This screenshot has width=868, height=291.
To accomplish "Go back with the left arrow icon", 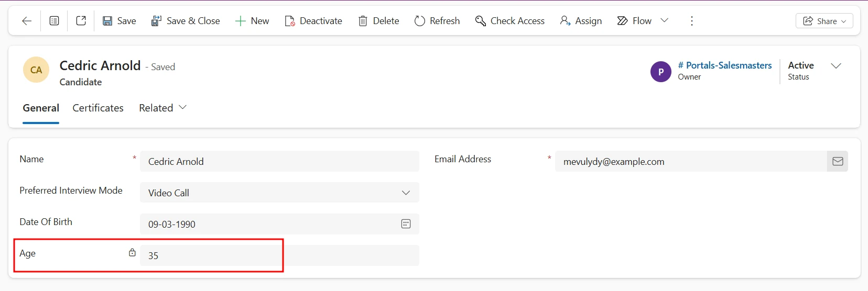I will (x=27, y=21).
